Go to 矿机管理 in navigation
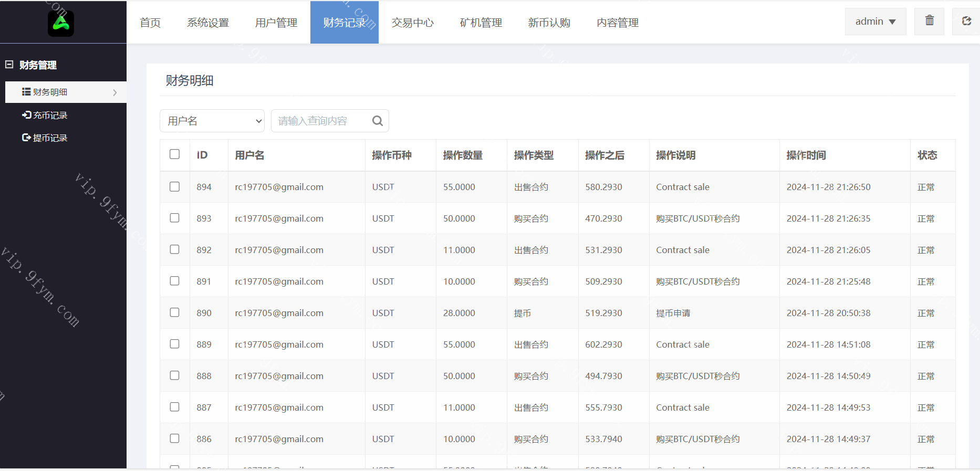 481,23
